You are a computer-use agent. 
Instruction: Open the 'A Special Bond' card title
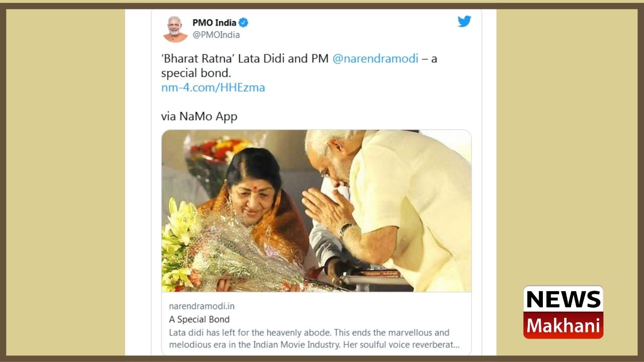pos(199,319)
